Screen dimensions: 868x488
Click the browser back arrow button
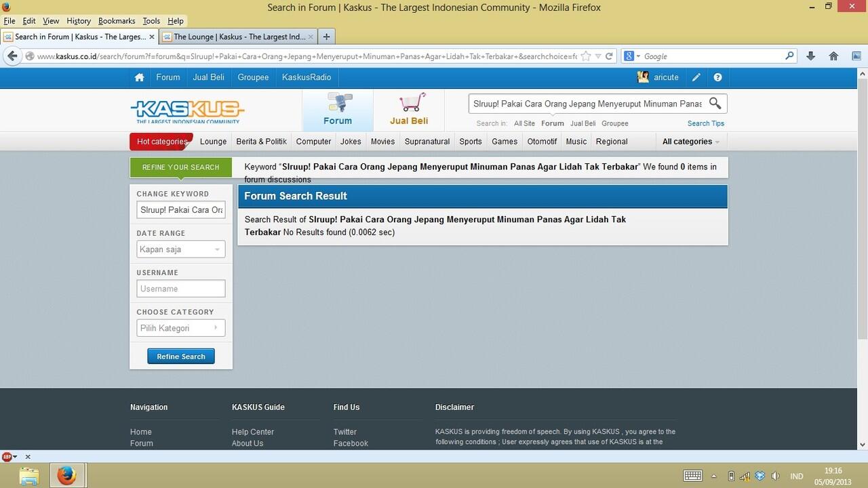click(12, 56)
